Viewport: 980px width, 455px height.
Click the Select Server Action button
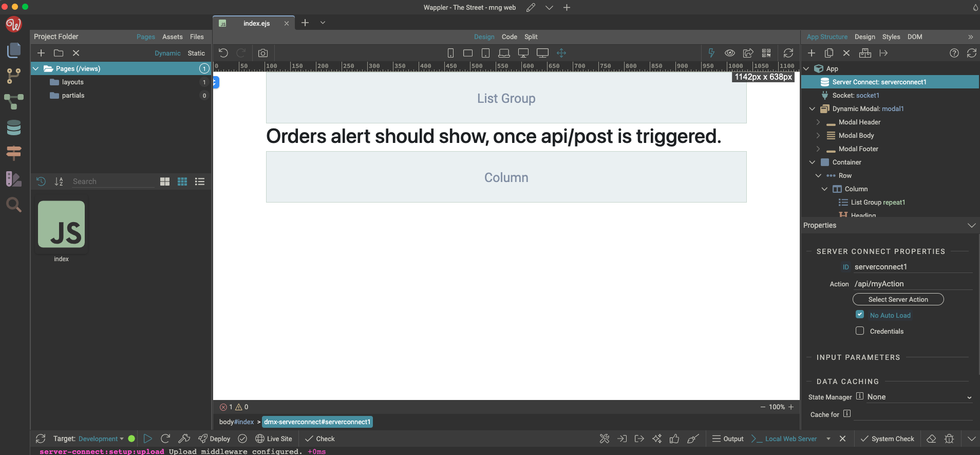[898, 299]
